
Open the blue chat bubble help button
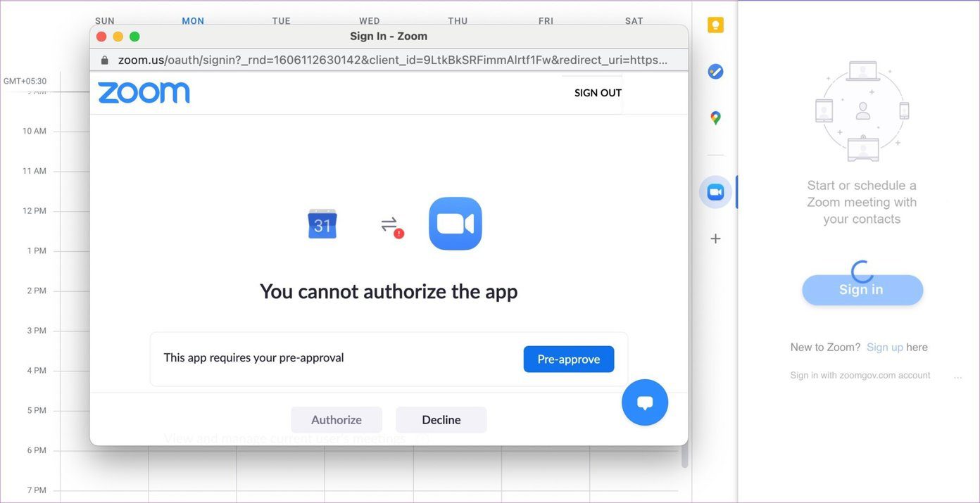(645, 402)
